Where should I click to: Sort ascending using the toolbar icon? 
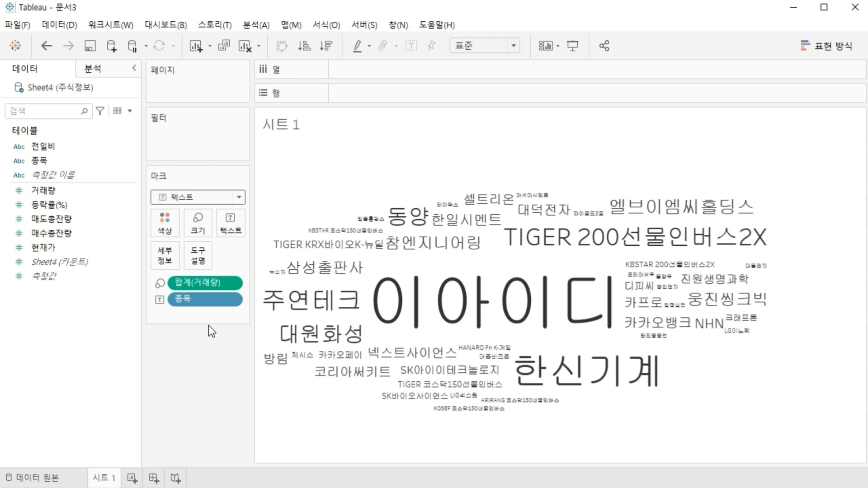pyautogui.click(x=304, y=46)
